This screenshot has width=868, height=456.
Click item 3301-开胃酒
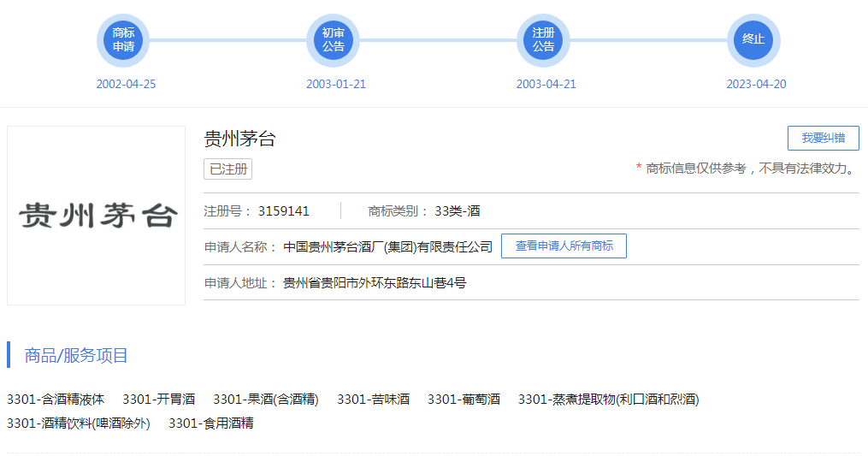coord(159,400)
